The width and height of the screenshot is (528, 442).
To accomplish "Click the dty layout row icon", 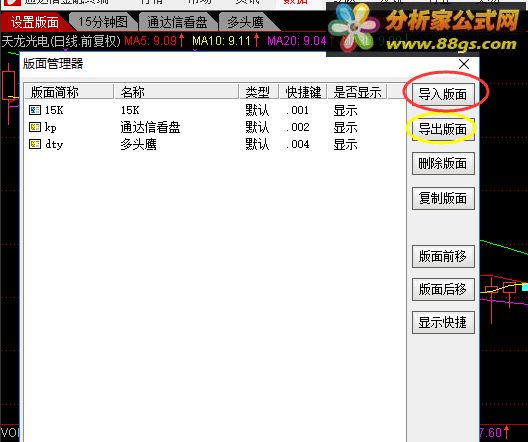I will coord(35,144).
